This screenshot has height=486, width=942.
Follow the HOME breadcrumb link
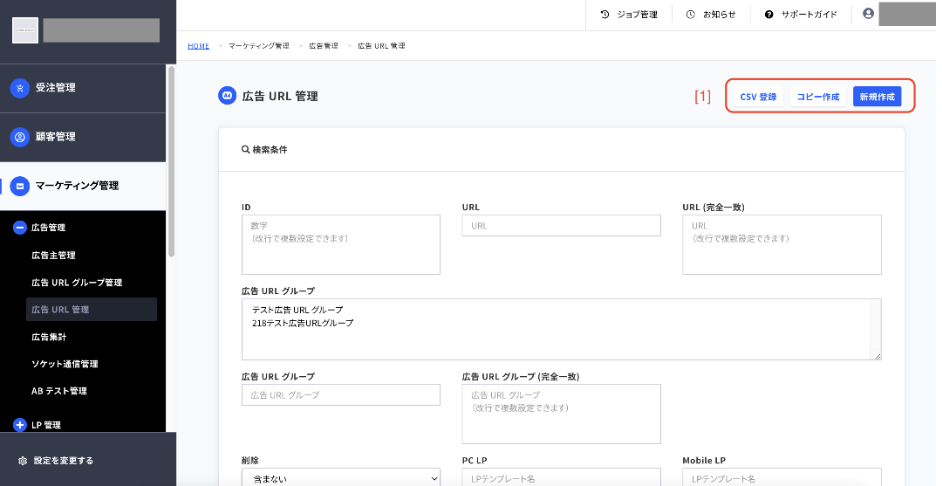coord(198,46)
